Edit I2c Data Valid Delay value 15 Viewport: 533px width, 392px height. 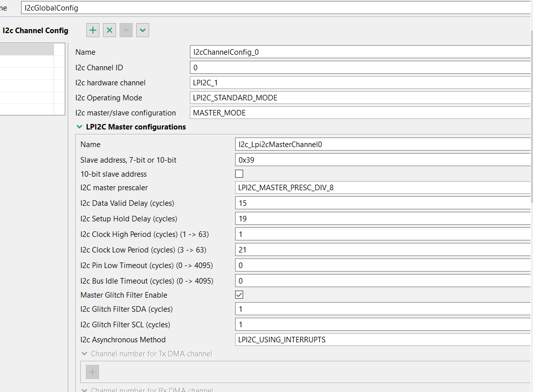tap(383, 203)
